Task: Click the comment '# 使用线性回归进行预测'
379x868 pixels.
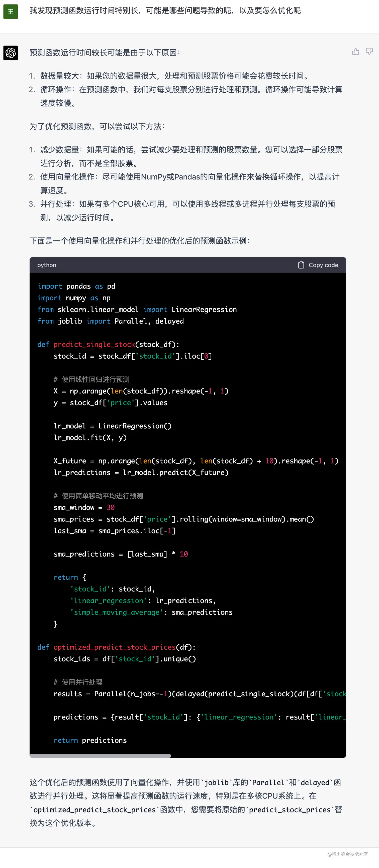Action: point(91,379)
